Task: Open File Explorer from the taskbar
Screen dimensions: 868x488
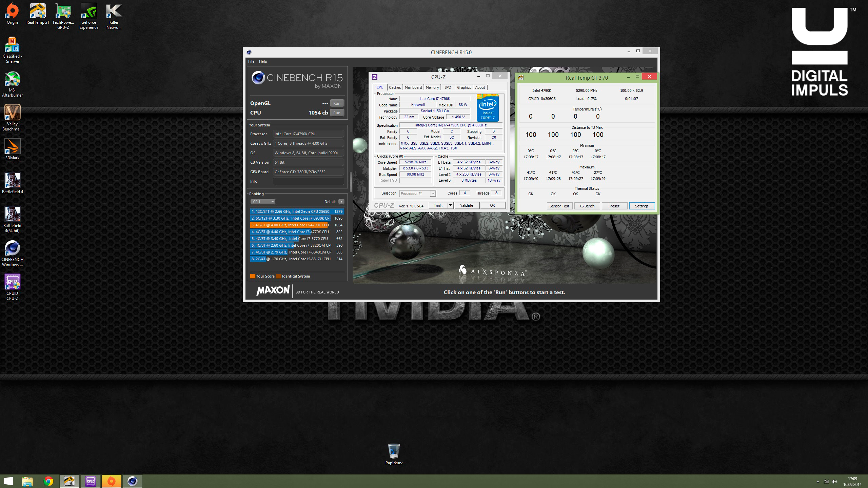Action: [27, 481]
